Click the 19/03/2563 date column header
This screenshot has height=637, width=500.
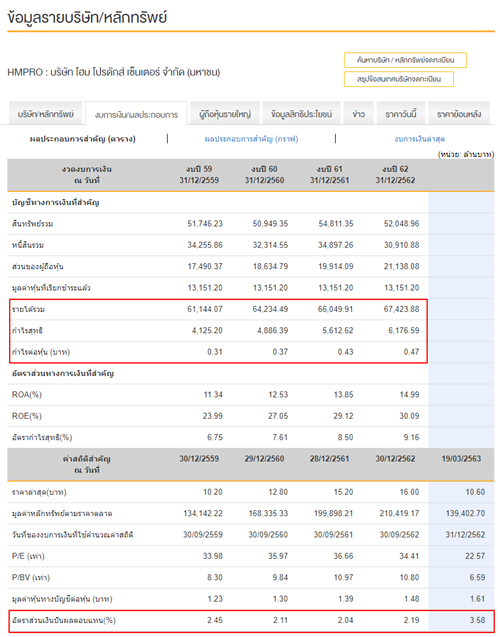pyautogui.click(x=461, y=459)
